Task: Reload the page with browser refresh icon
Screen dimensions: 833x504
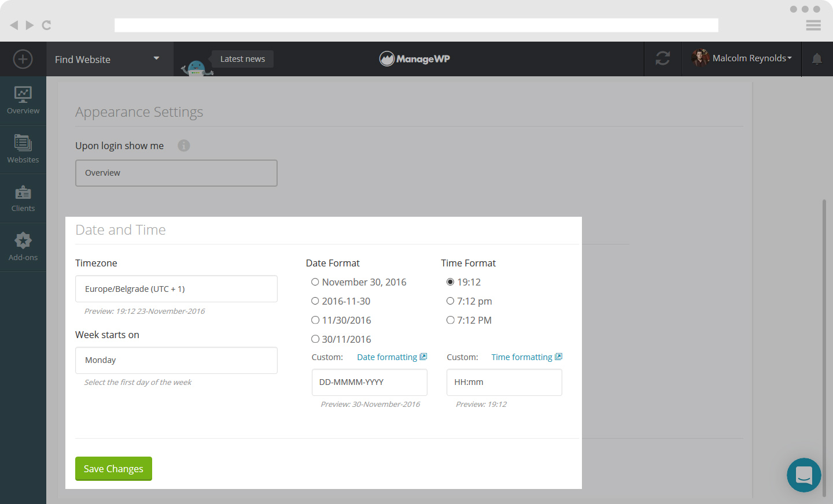Action: pyautogui.click(x=47, y=25)
